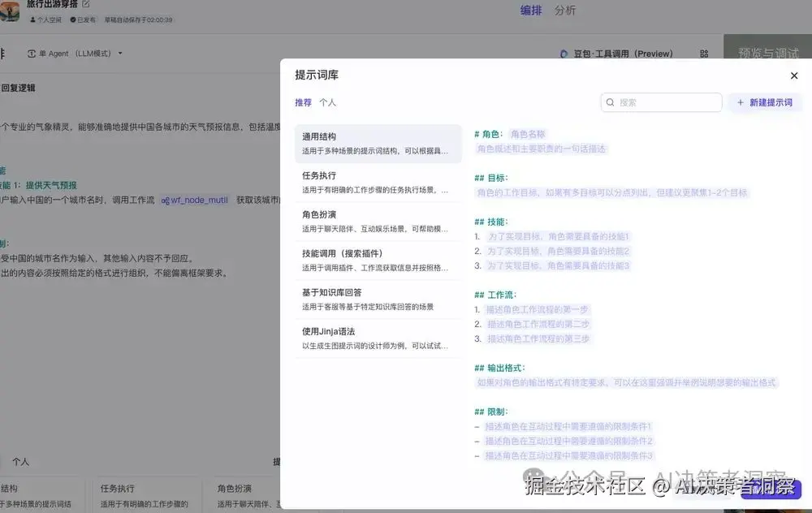Open the 豆包·工具调用 model icon
The height and width of the screenshot is (513, 812).
click(564, 52)
